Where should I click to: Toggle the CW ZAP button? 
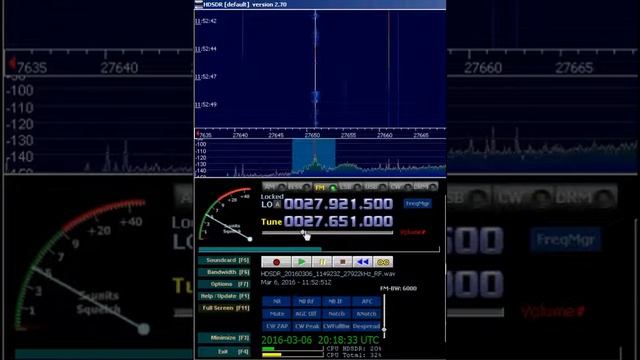coord(277,326)
